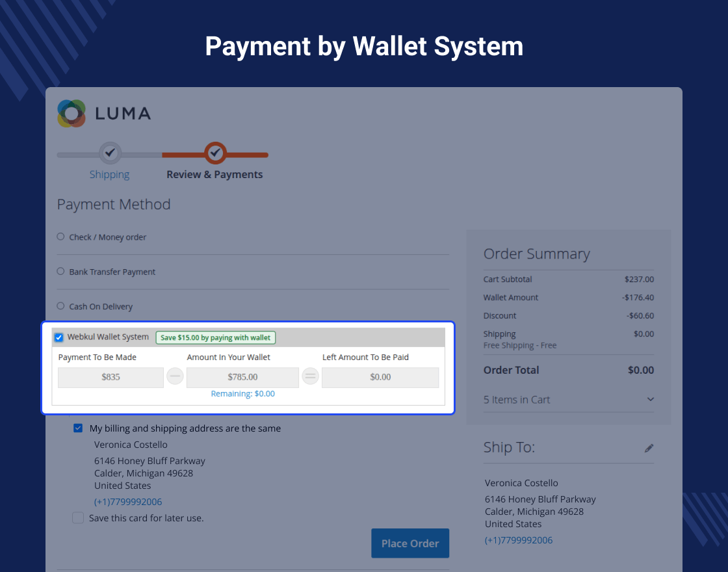Click the Discount -$60.60 value
Image resolution: width=728 pixels, height=572 pixels.
(640, 316)
